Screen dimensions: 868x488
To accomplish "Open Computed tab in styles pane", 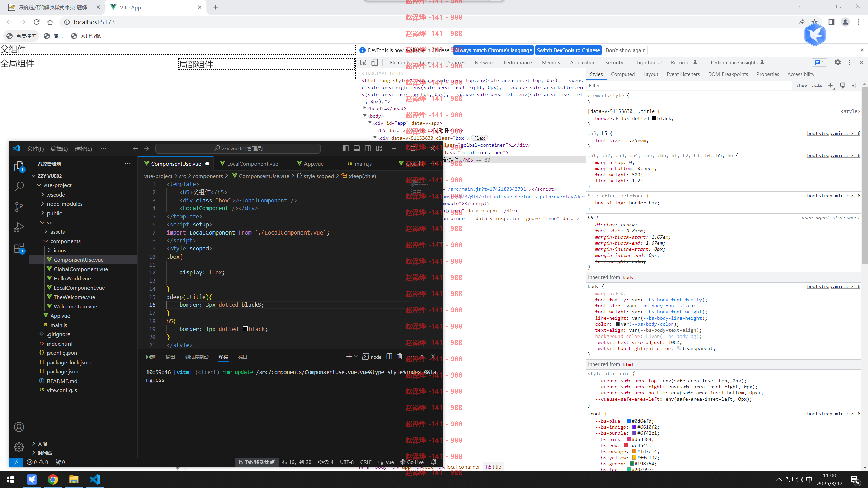I will pos(623,74).
